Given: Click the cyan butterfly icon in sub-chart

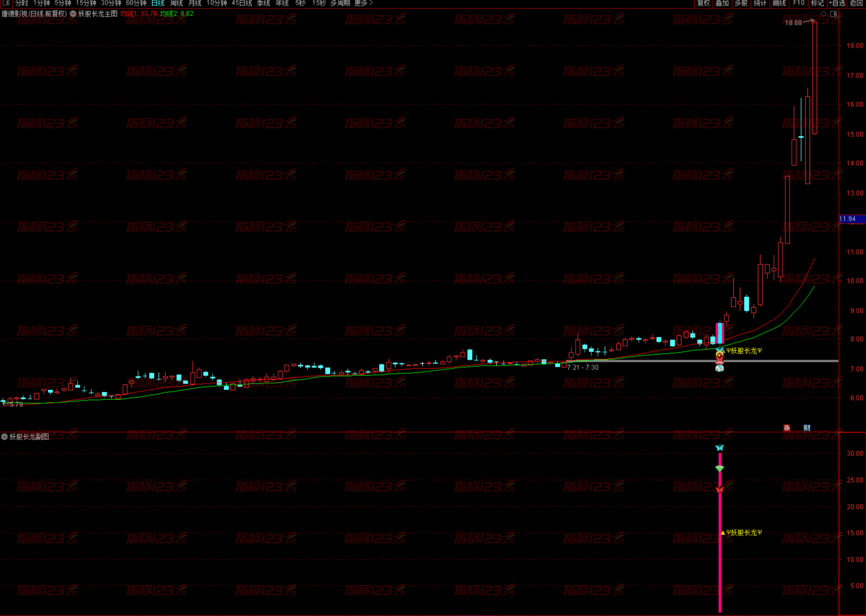Looking at the screenshot, I should (x=720, y=448).
